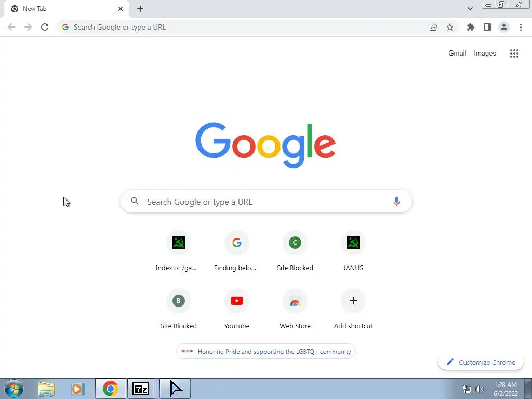Bookmark this tab with the star icon
Screen dimensions: 532x399
(x=450, y=27)
